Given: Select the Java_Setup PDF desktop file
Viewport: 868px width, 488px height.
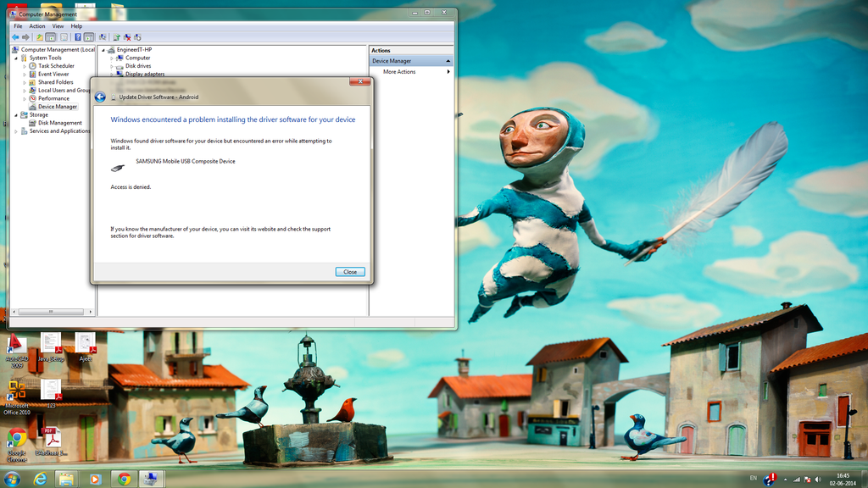Looking at the screenshot, I should coord(50,348).
